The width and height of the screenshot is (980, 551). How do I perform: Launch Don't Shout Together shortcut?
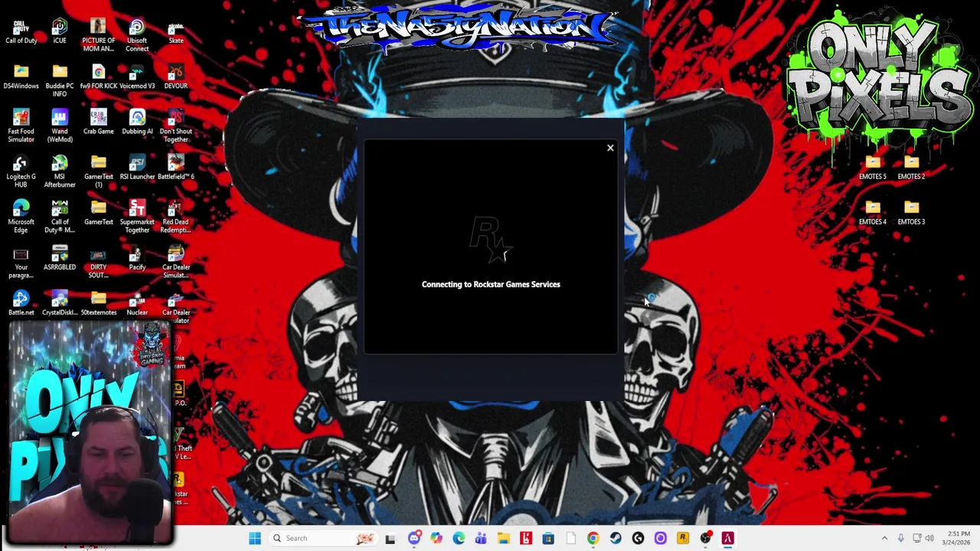coord(176,126)
